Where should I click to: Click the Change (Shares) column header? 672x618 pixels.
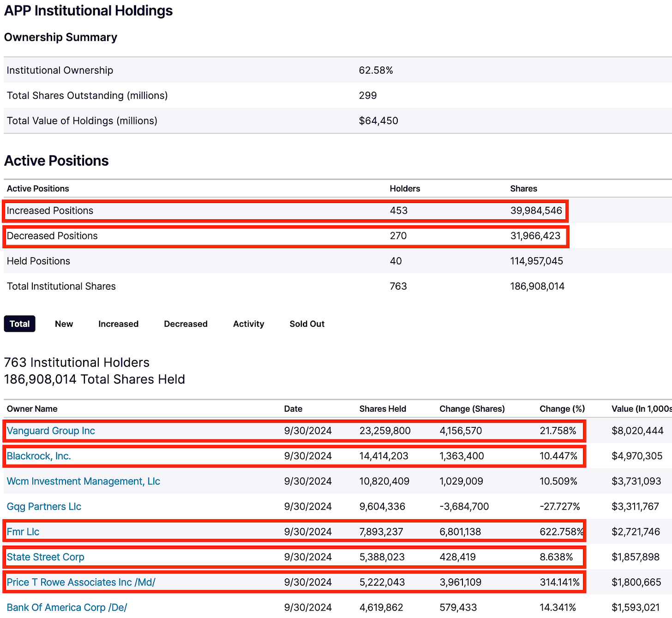[472, 408]
